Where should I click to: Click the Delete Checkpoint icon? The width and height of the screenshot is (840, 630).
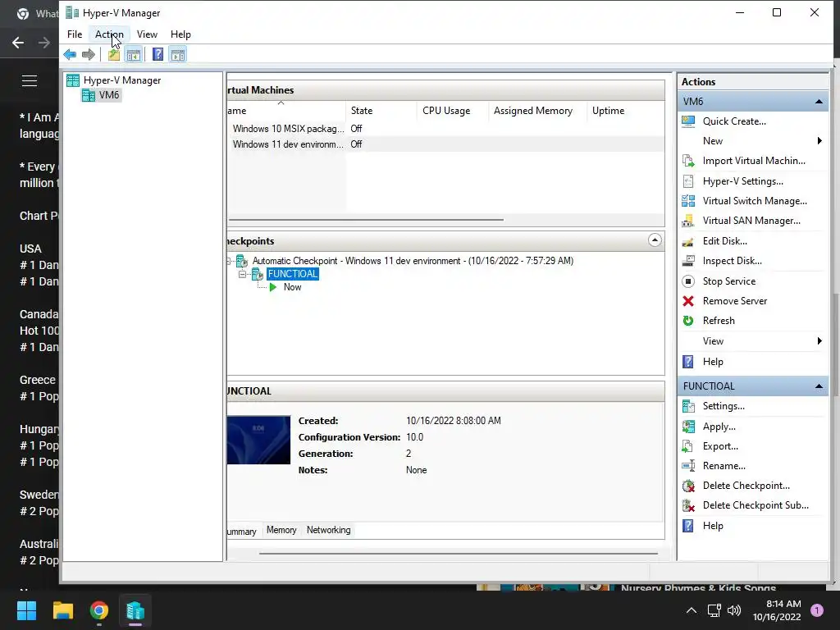coord(688,486)
